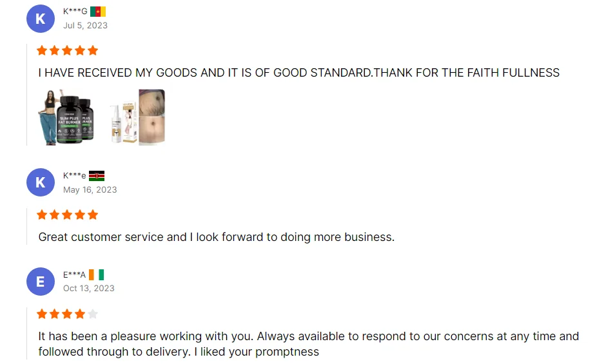Click the "Great customer service" review text

point(216,237)
